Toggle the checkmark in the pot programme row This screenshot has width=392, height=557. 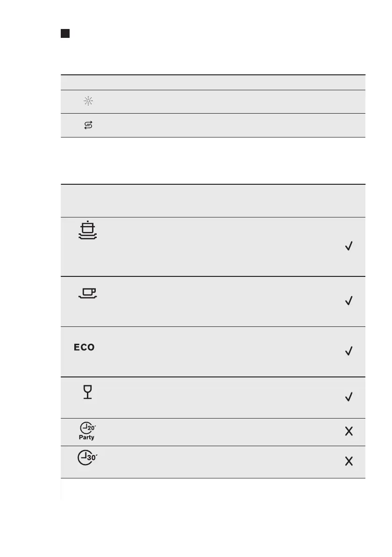click(x=349, y=246)
